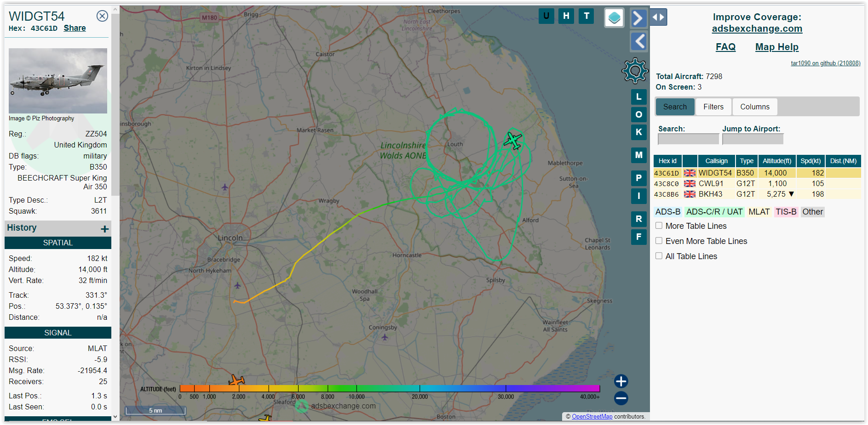Open the OpenStreetMap attribution link
The width and height of the screenshot is (868, 425).
click(x=592, y=417)
